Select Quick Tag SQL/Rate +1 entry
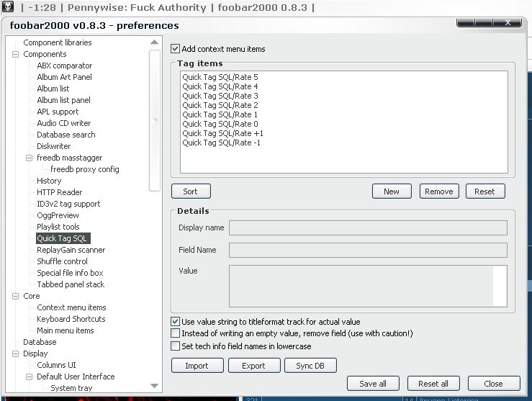The image size is (532, 401). pos(222,133)
